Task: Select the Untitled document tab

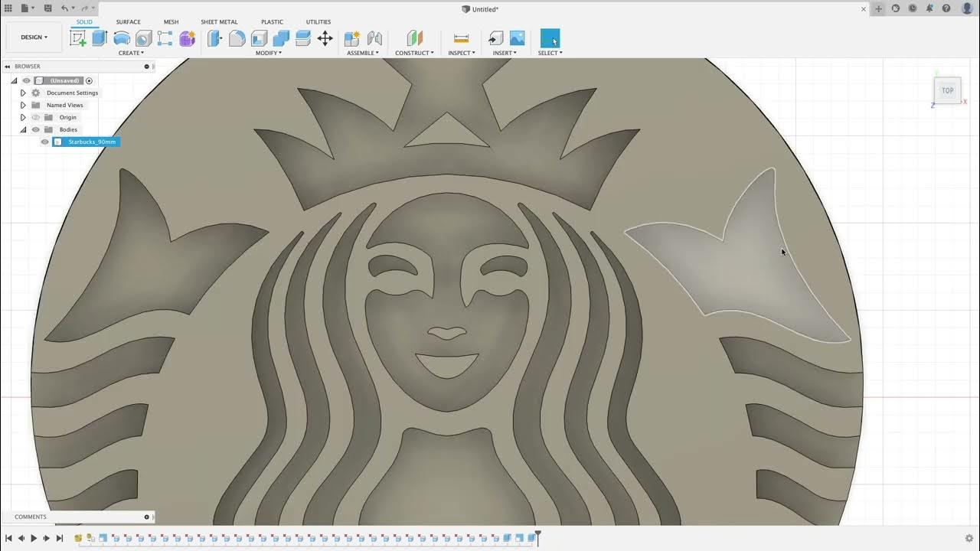Action: [x=481, y=9]
